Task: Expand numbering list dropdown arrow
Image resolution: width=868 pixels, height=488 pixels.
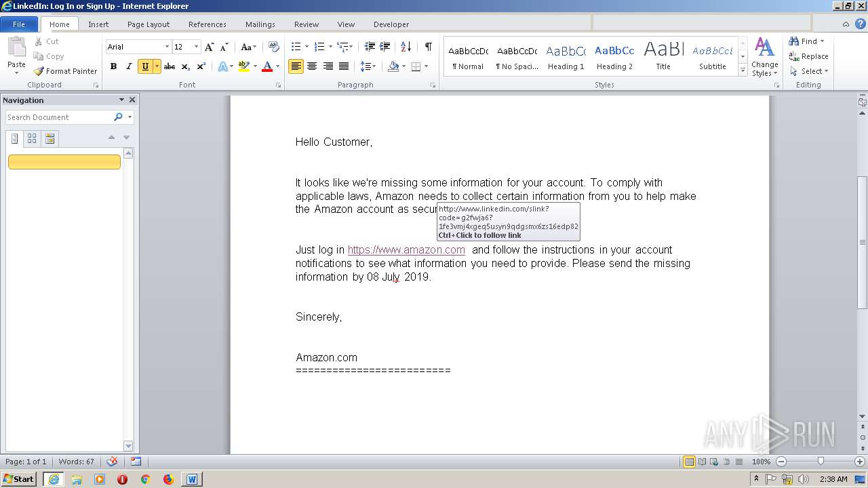Action: (330, 47)
